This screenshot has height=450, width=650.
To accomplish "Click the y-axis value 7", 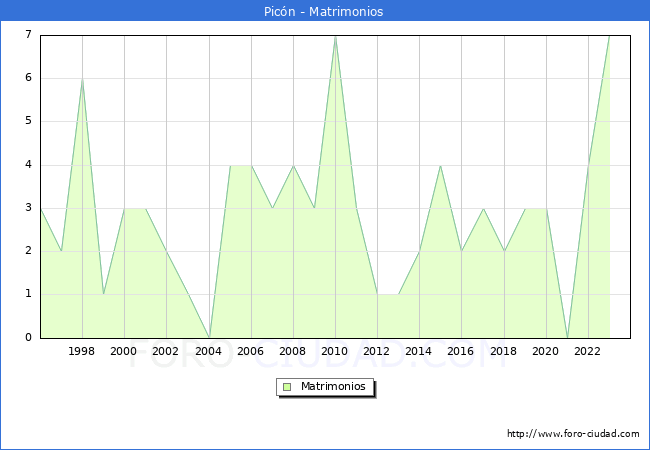I will 28,34.
